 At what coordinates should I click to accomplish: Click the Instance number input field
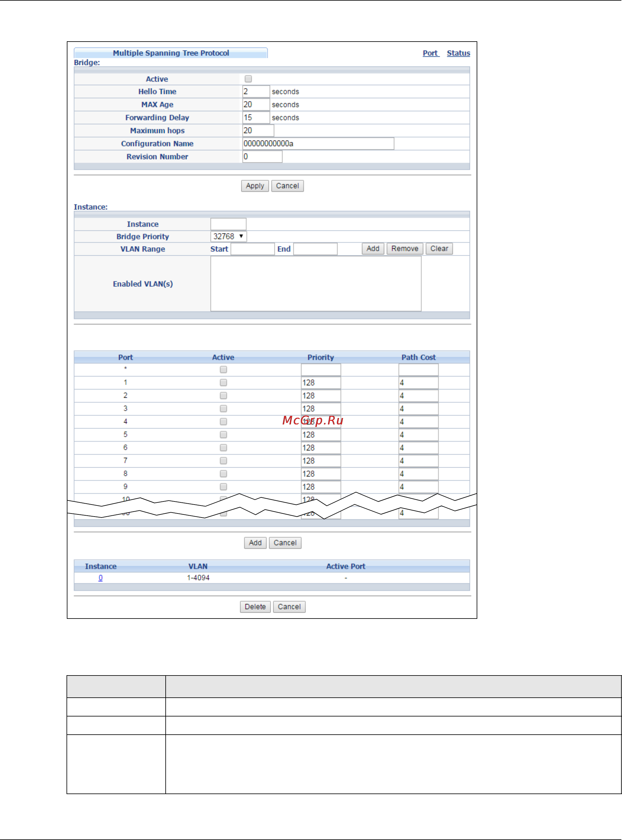coord(228,224)
